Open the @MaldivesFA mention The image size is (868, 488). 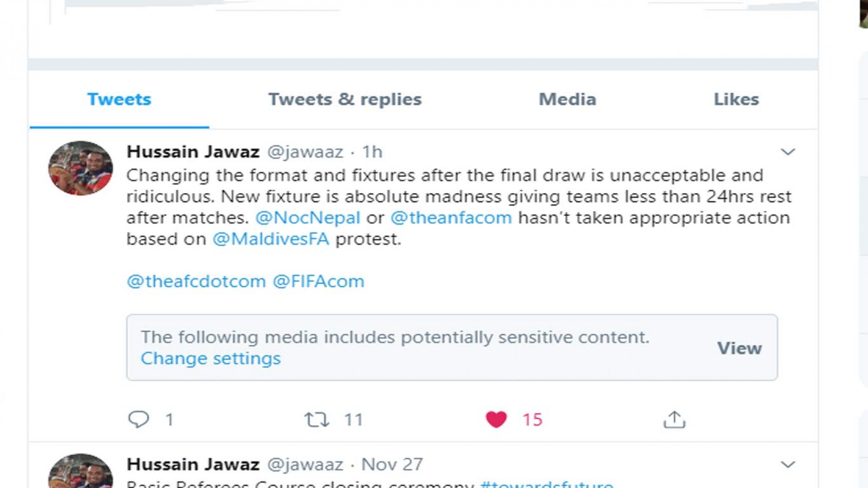tap(271, 239)
